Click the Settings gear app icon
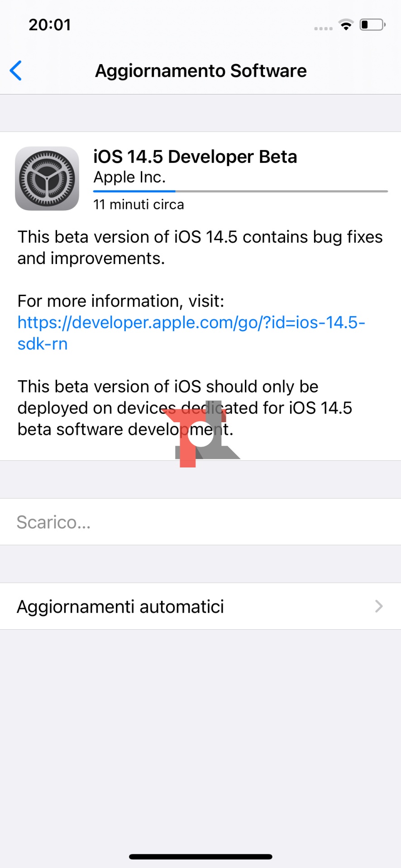401x868 pixels. (x=47, y=179)
